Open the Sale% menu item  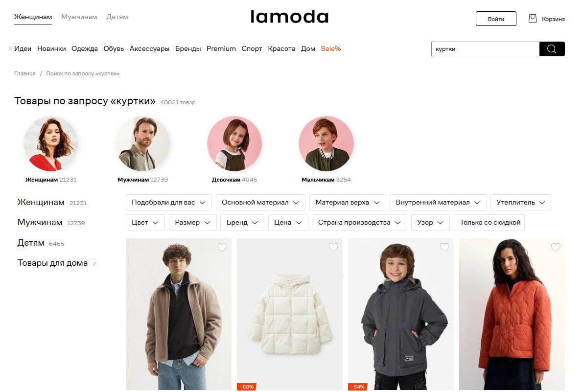point(331,48)
